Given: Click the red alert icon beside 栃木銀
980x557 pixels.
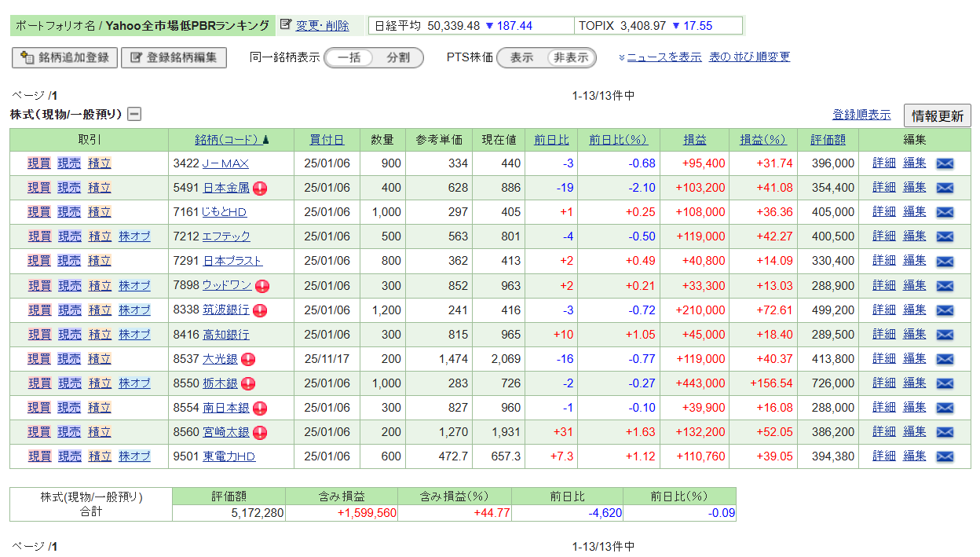Looking at the screenshot, I should coord(248,383).
